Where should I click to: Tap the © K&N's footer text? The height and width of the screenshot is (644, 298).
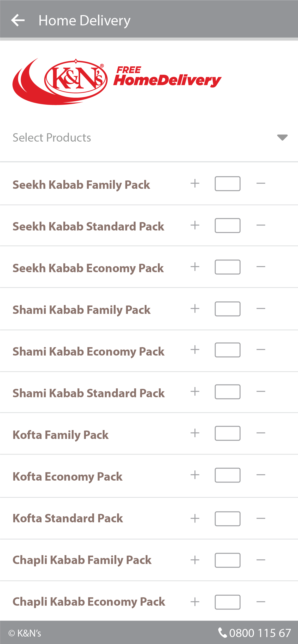pyautogui.click(x=24, y=633)
